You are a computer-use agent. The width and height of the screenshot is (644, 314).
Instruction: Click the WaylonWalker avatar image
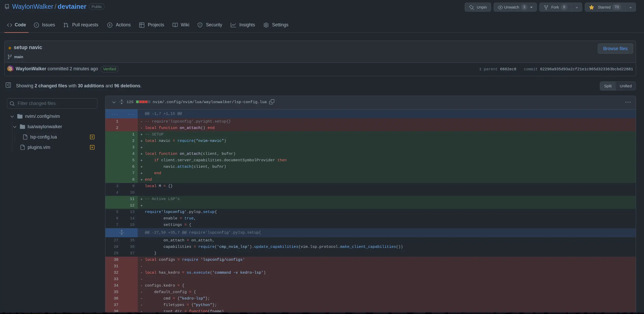click(x=10, y=69)
